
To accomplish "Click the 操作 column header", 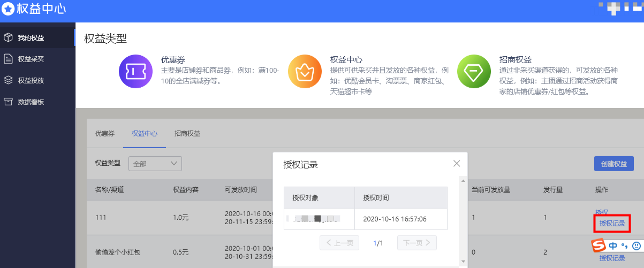I will pyautogui.click(x=602, y=190).
